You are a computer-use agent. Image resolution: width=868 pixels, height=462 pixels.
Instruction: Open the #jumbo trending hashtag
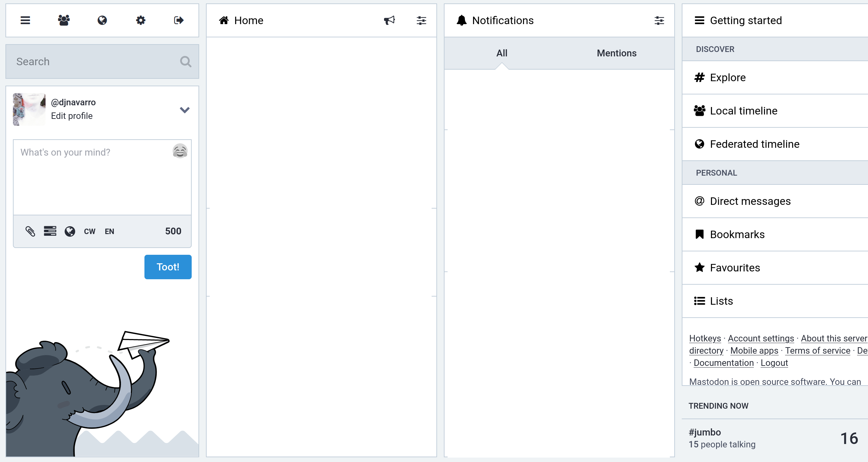(705, 432)
